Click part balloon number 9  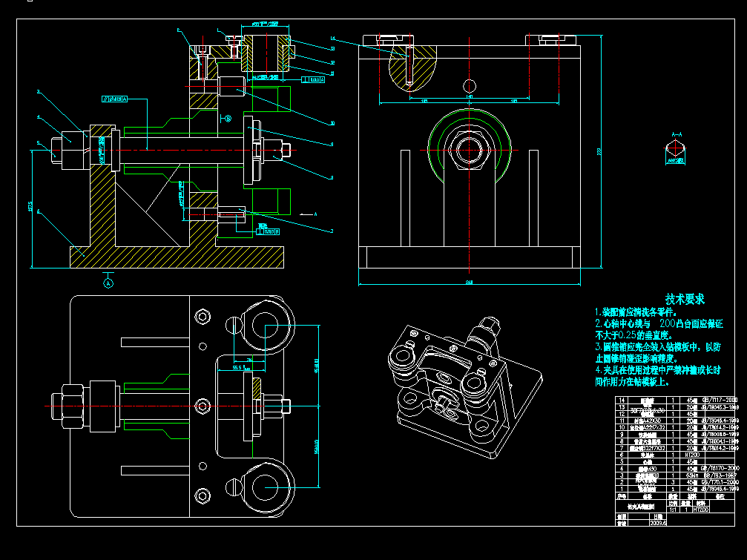click(332, 145)
